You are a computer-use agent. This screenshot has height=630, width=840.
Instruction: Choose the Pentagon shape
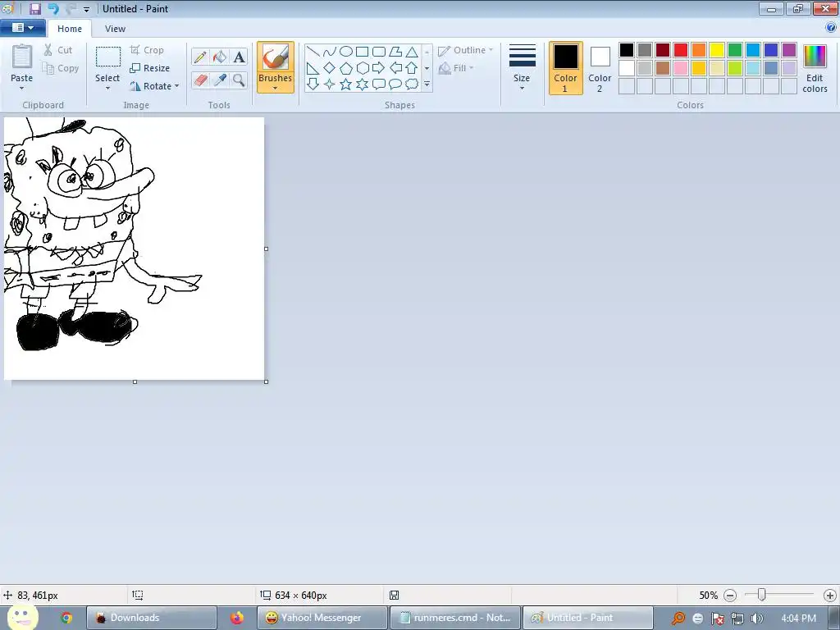pyautogui.click(x=346, y=68)
